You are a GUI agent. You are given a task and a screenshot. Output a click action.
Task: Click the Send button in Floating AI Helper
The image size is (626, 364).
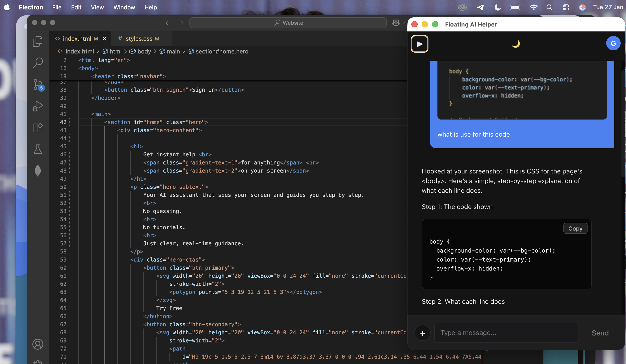click(x=600, y=333)
